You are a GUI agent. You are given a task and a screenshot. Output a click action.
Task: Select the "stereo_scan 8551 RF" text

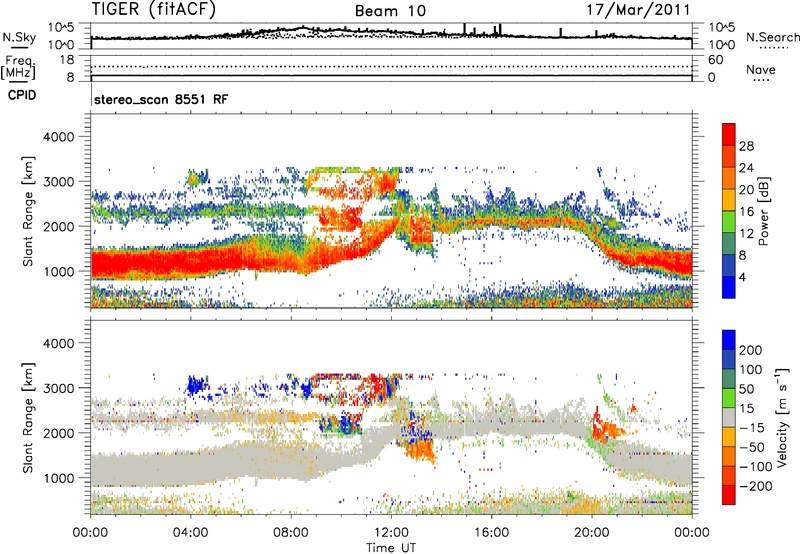point(161,99)
